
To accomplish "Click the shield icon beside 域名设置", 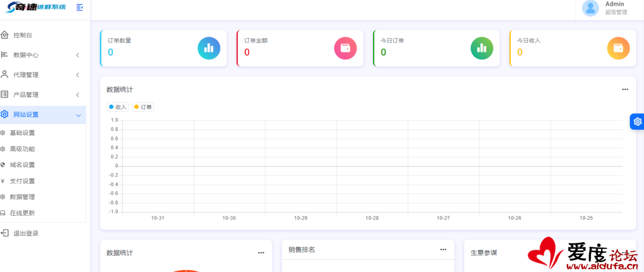I will pos(3,165).
